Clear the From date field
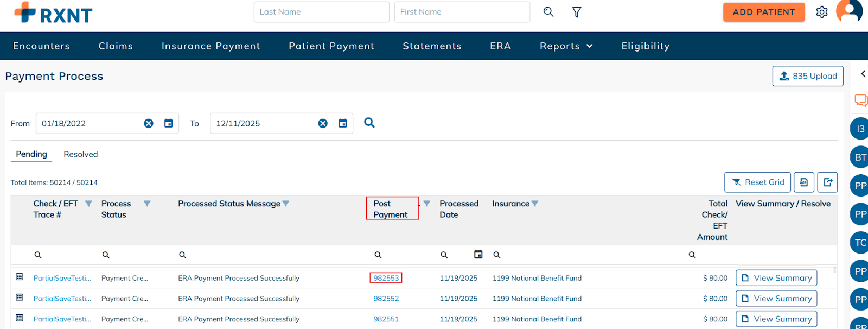Image resolution: width=868 pixels, height=329 pixels. [x=149, y=123]
